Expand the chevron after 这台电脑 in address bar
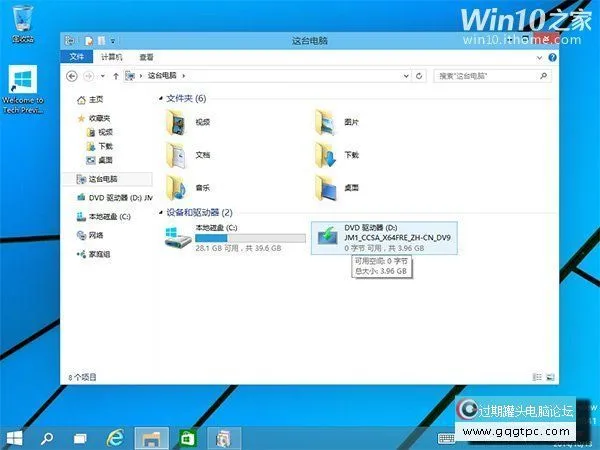 (x=184, y=76)
